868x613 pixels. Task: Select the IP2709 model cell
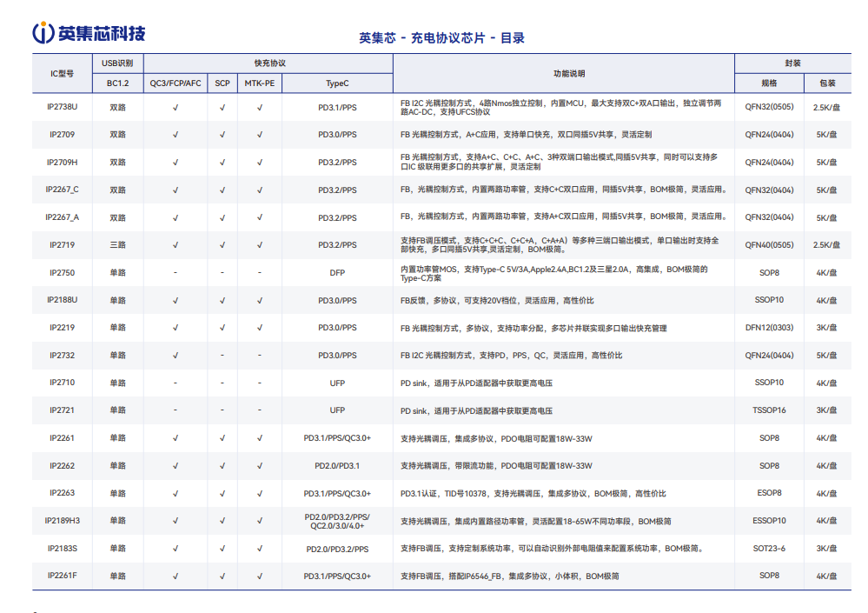tap(62, 135)
